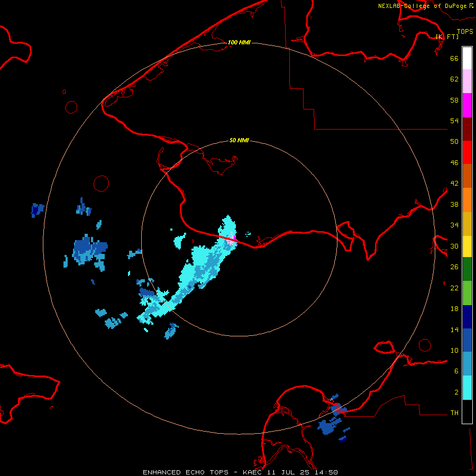Screen dimensions: 476x476
Task: Click the 'TH' threshold label
Action: [x=454, y=413]
